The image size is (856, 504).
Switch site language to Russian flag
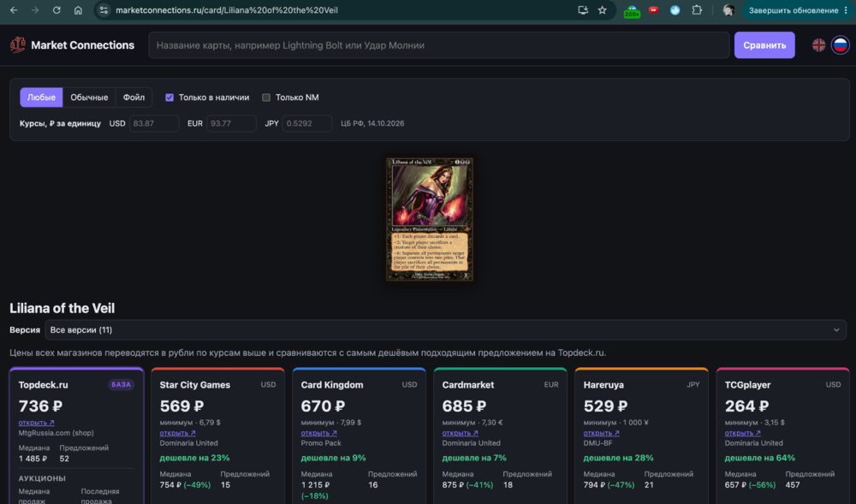pos(841,44)
